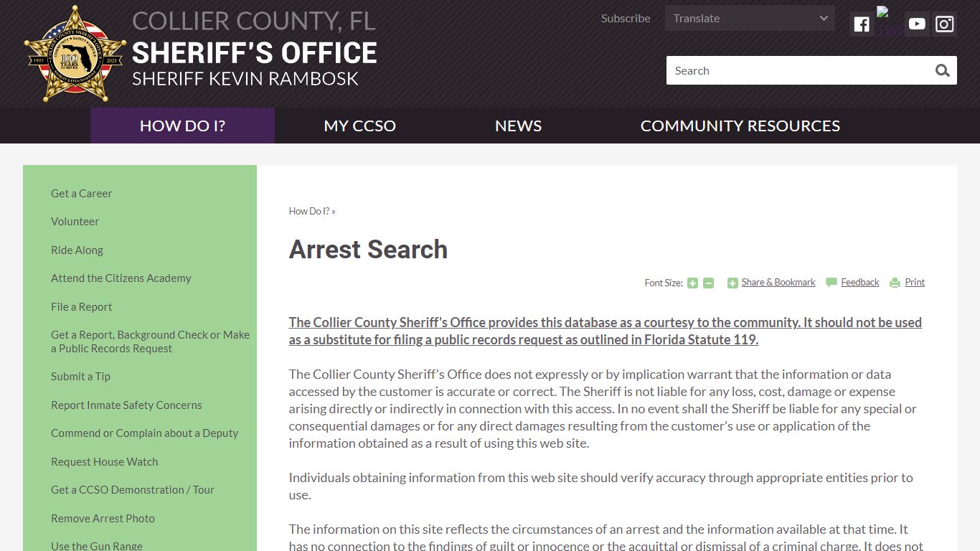Open the Twitter icon link
This screenshot has height=551, width=980.
(890, 22)
